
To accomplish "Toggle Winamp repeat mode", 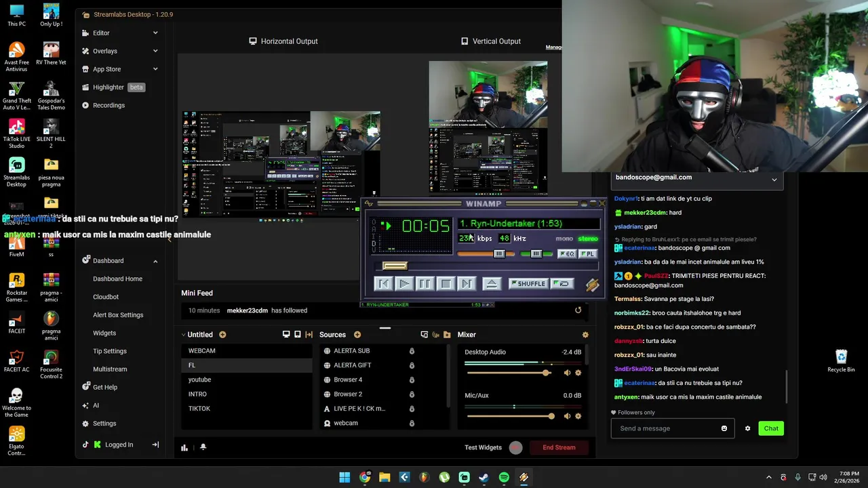I will 562,283.
